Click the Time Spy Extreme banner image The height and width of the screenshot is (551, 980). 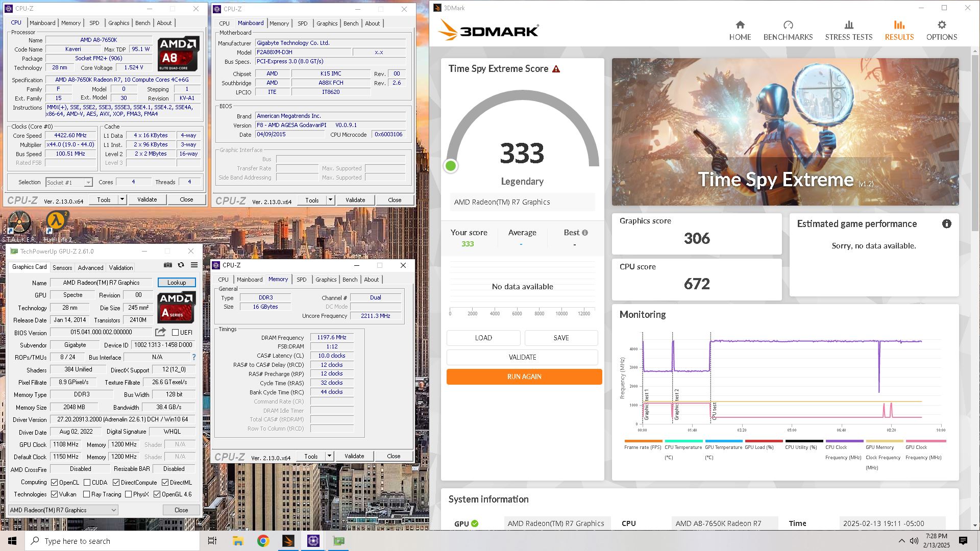point(785,132)
